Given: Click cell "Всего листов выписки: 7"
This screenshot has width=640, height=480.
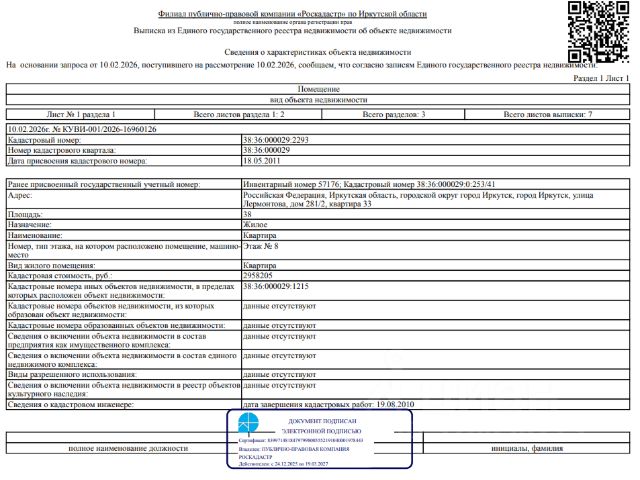Looking at the screenshot, I should coord(547,114).
